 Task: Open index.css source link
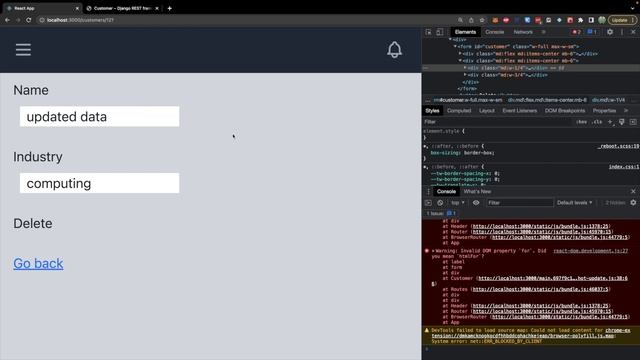(x=624, y=167)
